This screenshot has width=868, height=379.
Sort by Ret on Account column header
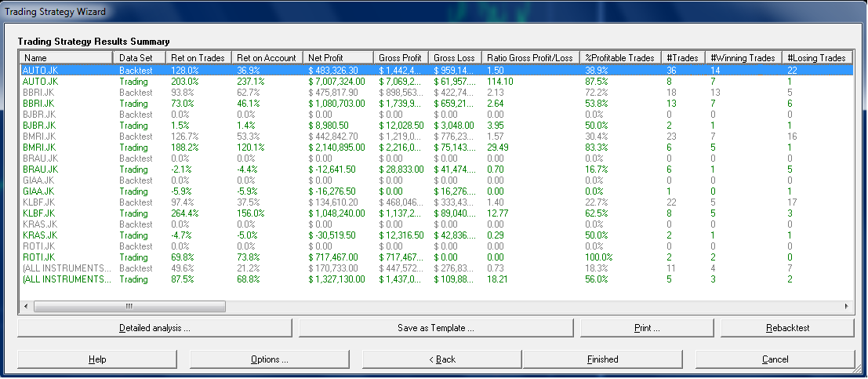267,57
